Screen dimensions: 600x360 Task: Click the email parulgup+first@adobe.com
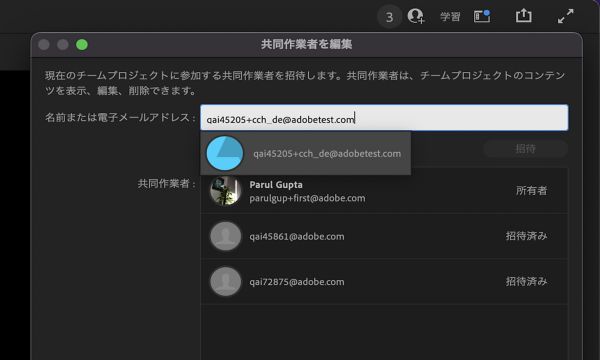(307, 198)
